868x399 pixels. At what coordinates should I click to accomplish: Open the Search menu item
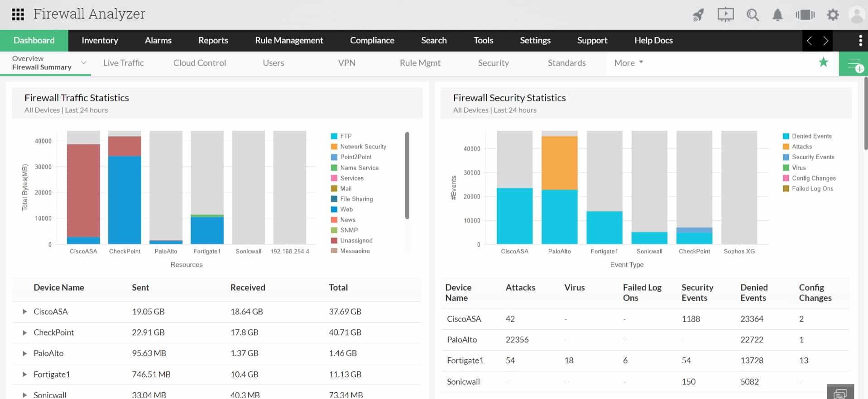coord(434,40)
